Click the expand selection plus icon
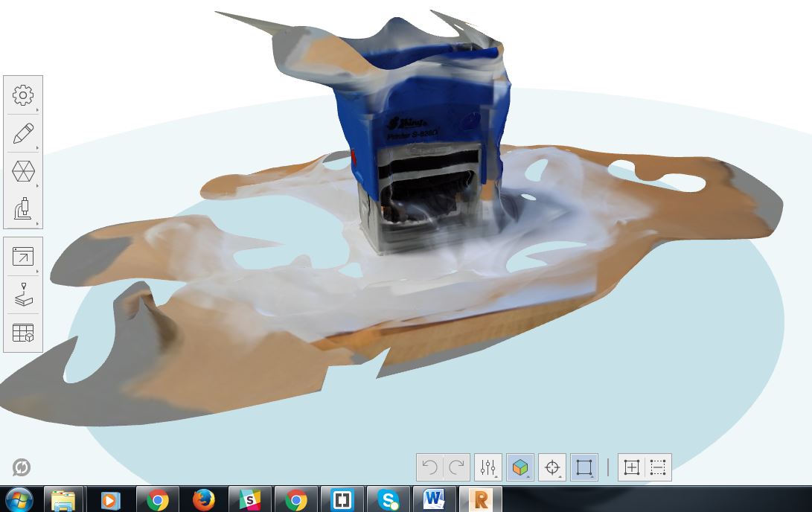The height and width of the screenshot is (512, 812). tap(631, 467)
